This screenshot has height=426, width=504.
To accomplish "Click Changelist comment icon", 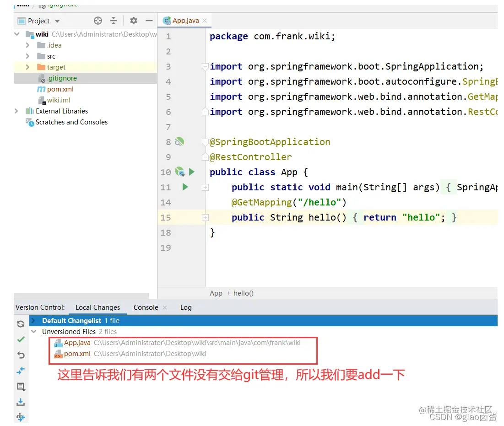I will coord(21,387).
